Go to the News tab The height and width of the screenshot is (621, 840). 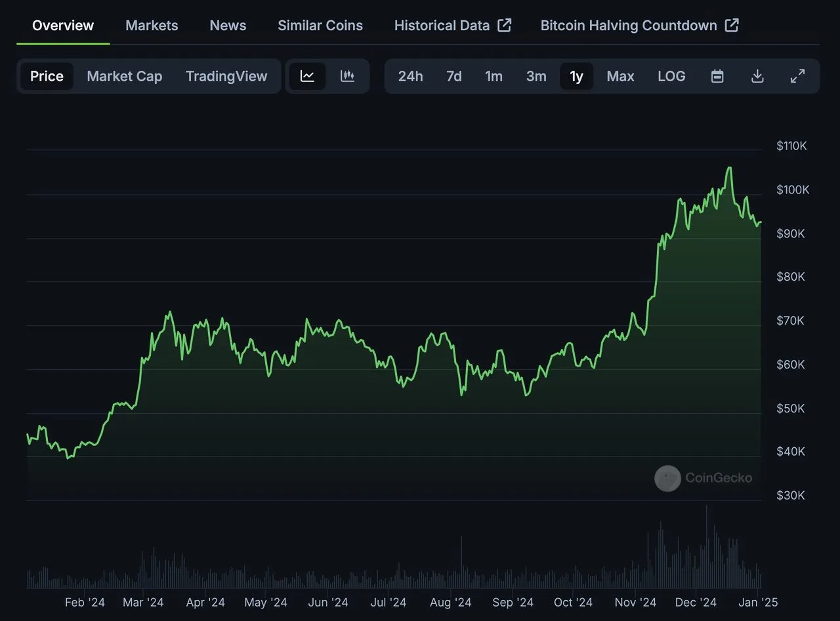[228, 26]
